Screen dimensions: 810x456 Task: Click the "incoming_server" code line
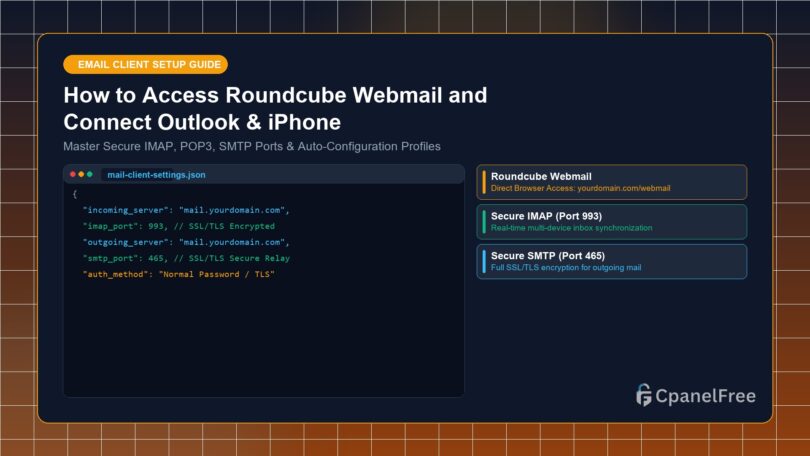pos(186,210)
